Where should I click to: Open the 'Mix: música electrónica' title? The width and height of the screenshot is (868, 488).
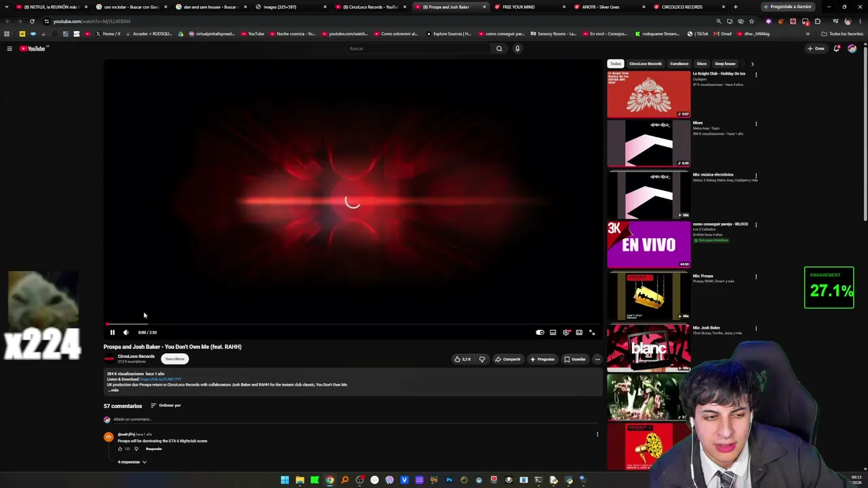(713, 175)
